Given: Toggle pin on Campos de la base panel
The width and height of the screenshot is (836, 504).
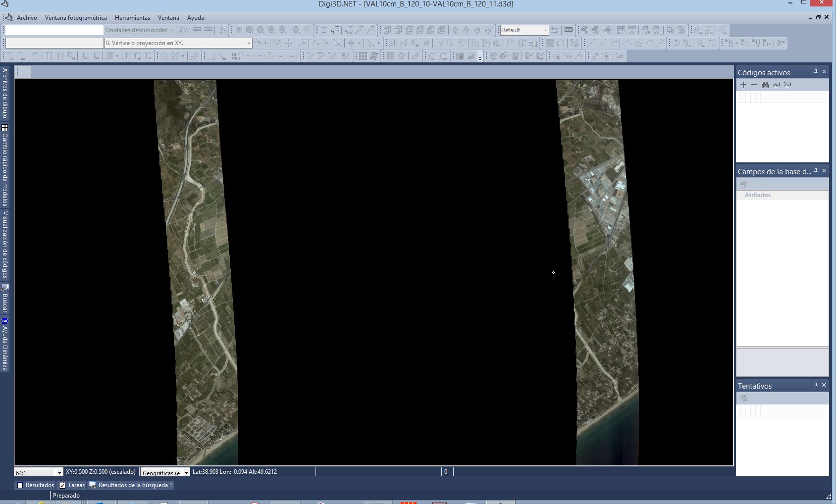Looking at the screenshot, I should (816, 171).
